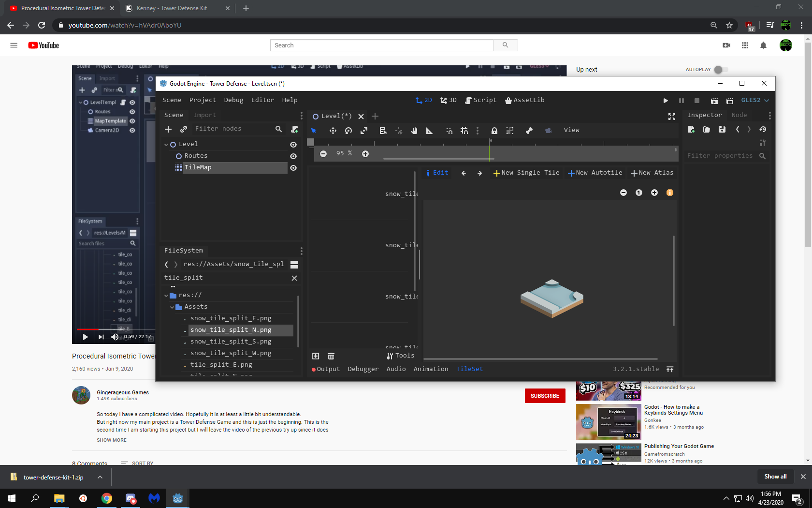Click the Add Child Node plus icon

point(168,129)
